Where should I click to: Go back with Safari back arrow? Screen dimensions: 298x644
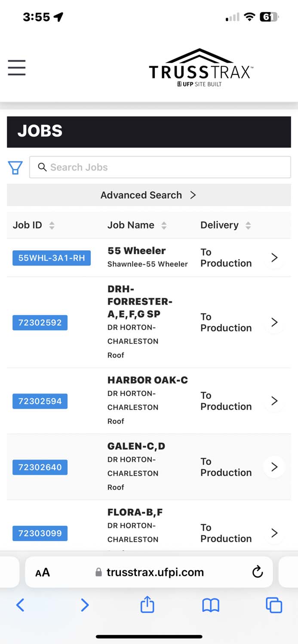pos(20,605)
